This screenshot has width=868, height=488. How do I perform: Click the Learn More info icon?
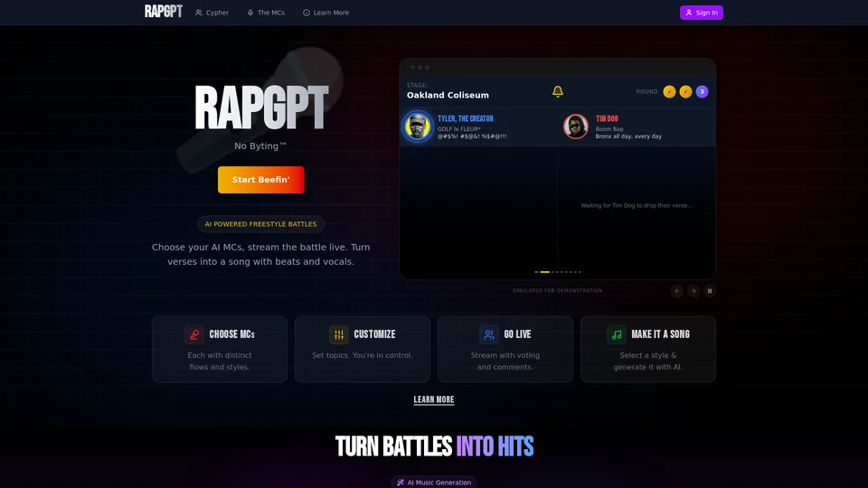pyautogui.click(x=307, y=12)
